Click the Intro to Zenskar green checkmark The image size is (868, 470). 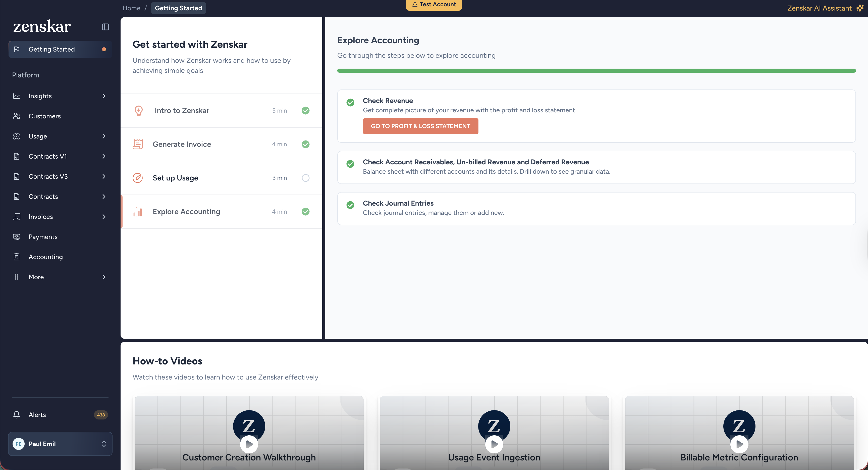[x=306, y=111]
